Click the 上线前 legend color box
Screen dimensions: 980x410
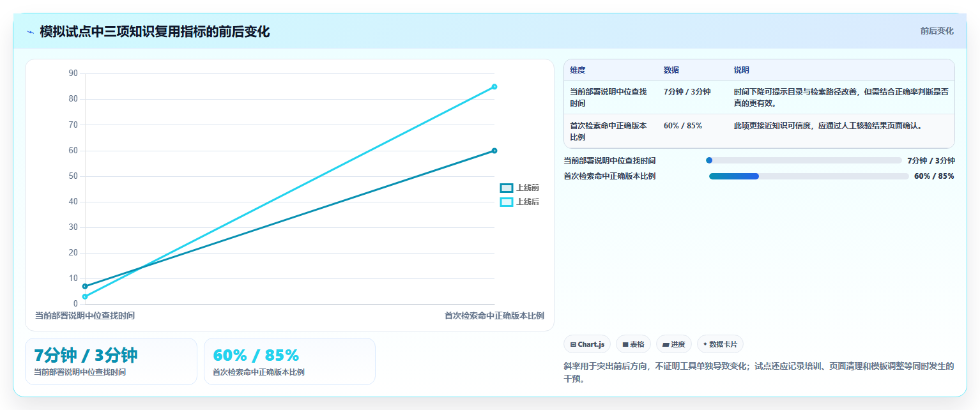[506, 188]
